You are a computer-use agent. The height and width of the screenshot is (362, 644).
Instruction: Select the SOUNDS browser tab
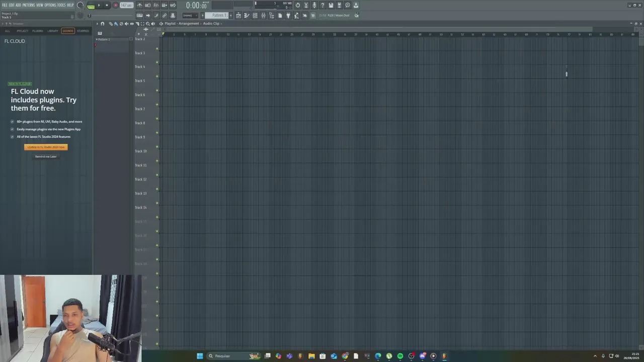pyautogui.click(x=68, y=31)
